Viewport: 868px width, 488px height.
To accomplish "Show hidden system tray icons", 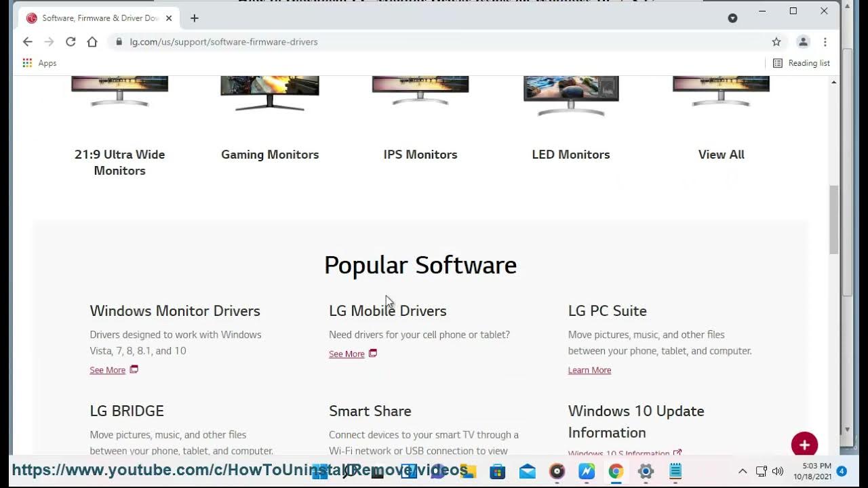I will tap(743, 471).
